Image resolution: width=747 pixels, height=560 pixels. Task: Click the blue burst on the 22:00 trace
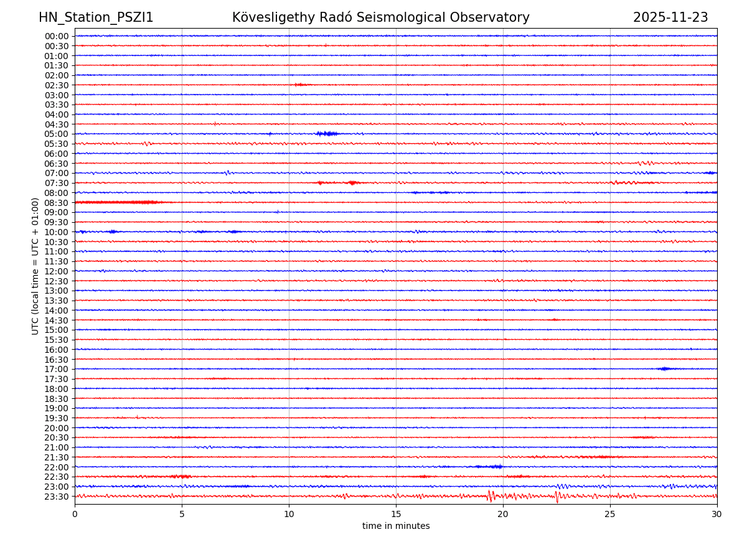click(489, 467)
